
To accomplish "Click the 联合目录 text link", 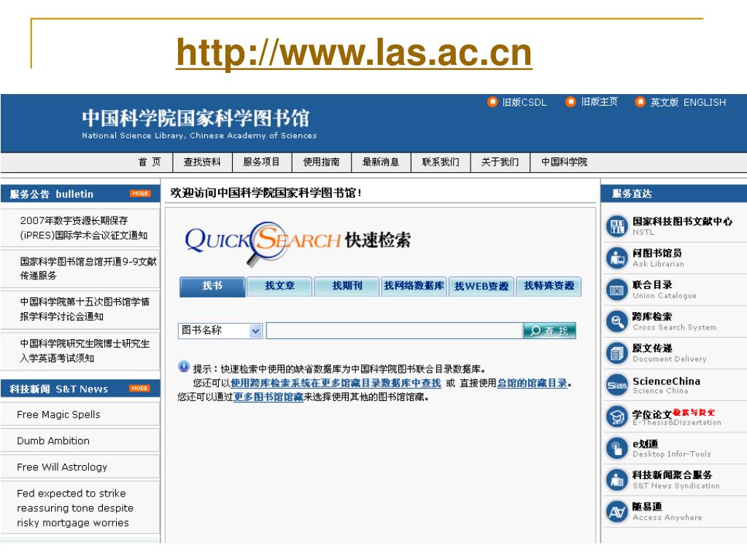I will (652, 285).
